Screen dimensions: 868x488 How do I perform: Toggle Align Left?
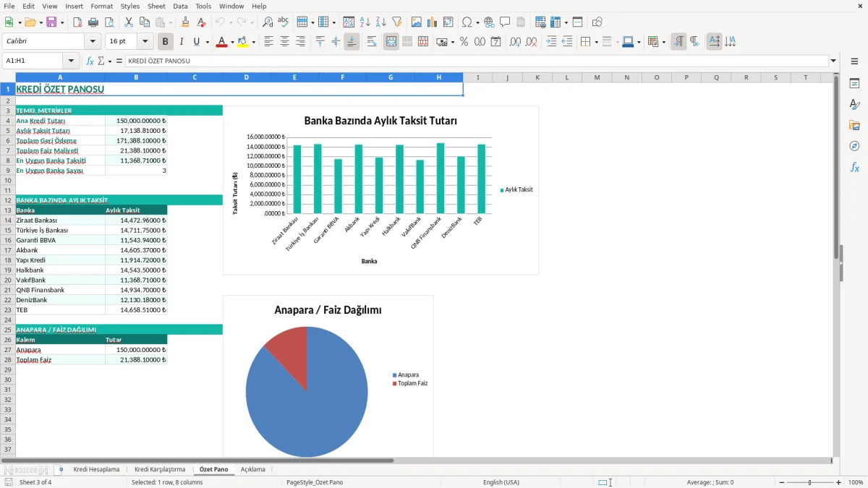tap(268, 42)
